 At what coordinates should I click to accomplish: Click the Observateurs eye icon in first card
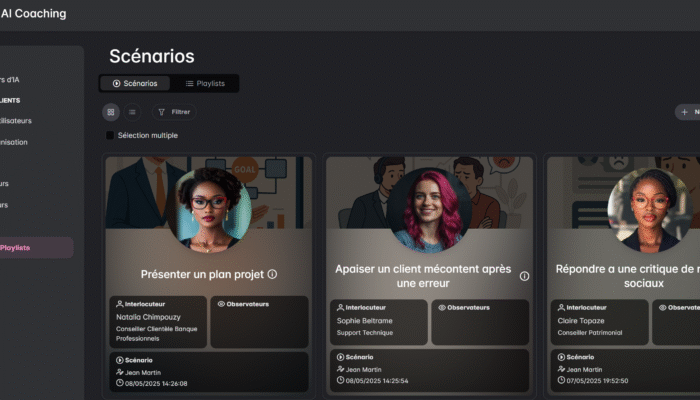click(220, 304)
